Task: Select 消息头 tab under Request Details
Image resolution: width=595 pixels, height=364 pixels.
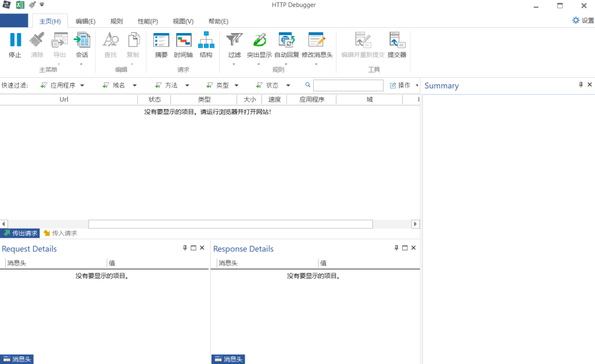Action: coord(17,359)
